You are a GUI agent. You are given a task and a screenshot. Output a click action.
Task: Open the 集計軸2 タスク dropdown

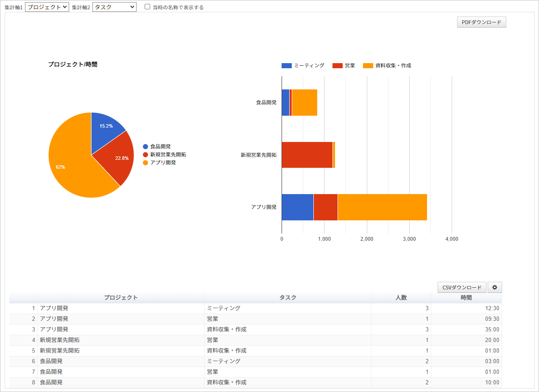point(115,7)
